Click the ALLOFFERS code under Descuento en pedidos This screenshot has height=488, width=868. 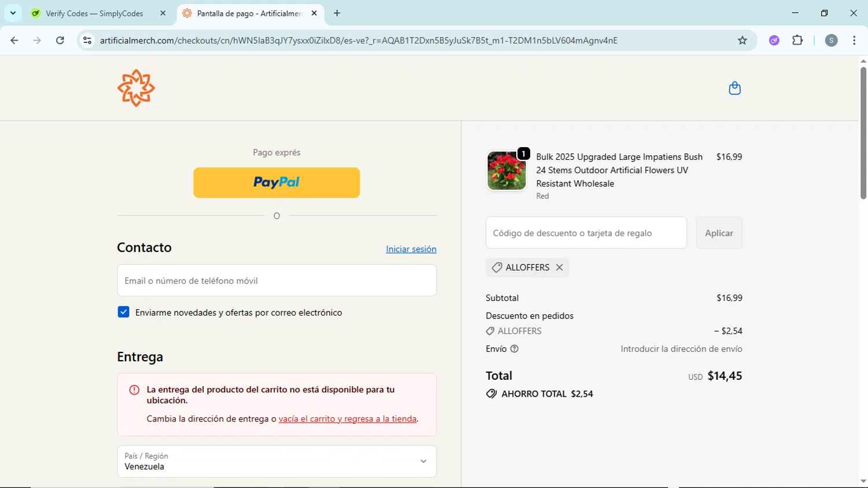(x=520, y=331)
